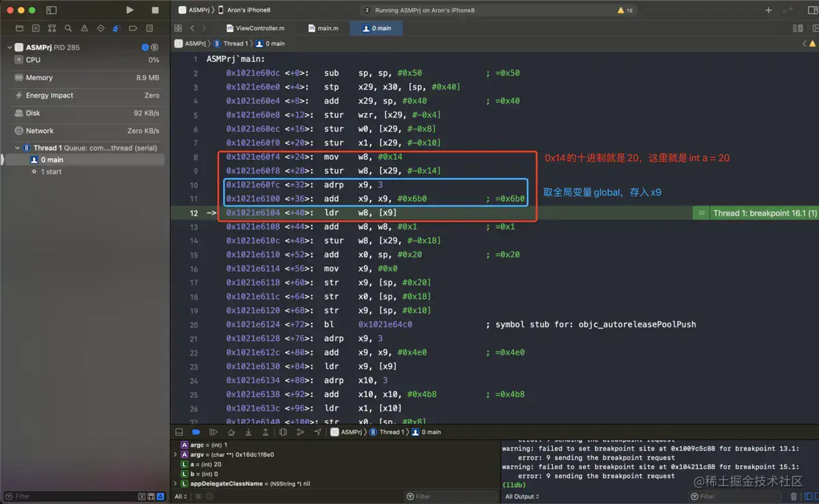This screenshot has width=819, height=504.
Task: Click the Step Into debug icon
Action: pos(248,432)
